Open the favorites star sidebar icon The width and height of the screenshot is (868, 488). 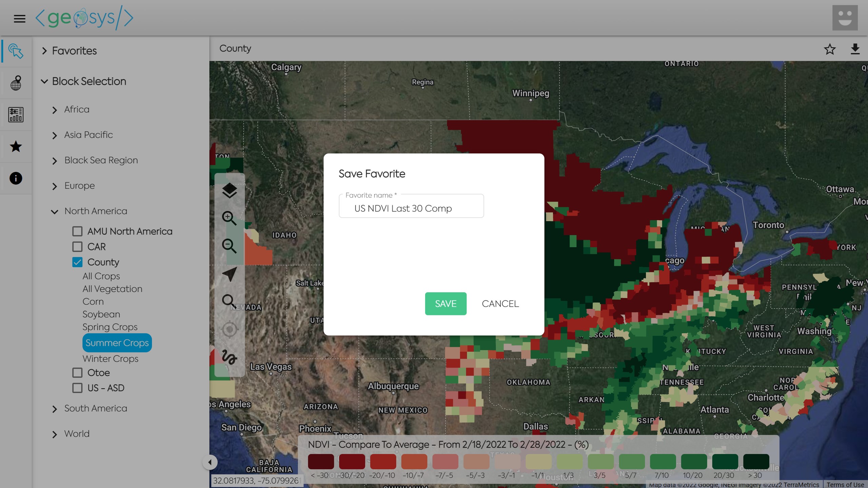16,147
